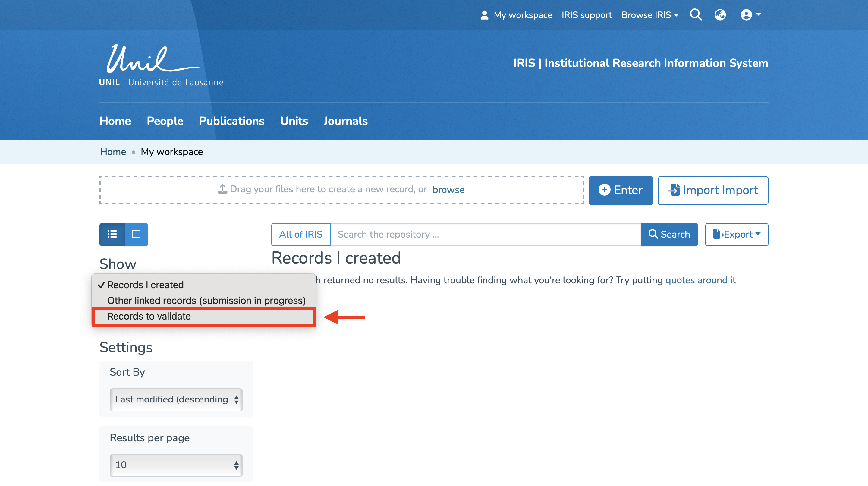Viewport: 868px width, 486px height.
Task: Open Results per page selector
Action: tap(176, 465)
